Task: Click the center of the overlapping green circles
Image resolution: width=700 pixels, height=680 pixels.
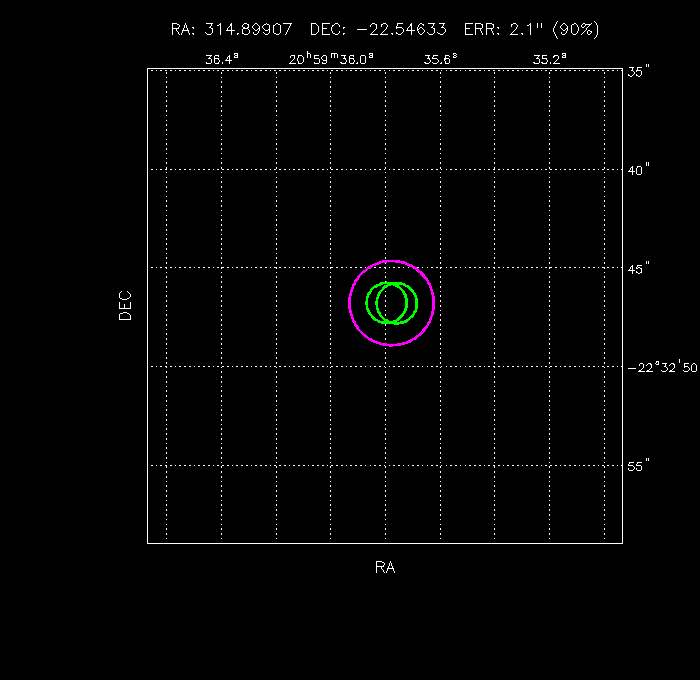Action: pyautogui.click(x=391, y=303)
